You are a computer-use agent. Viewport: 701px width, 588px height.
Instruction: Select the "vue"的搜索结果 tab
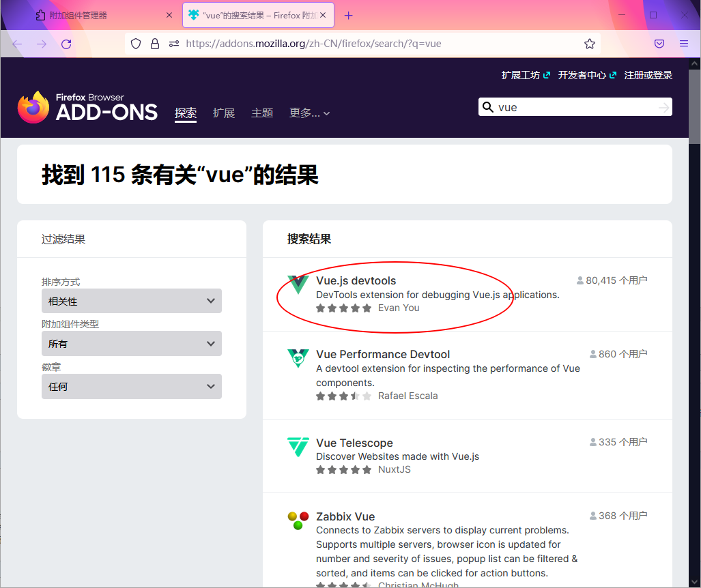click(x=257, y=15)
